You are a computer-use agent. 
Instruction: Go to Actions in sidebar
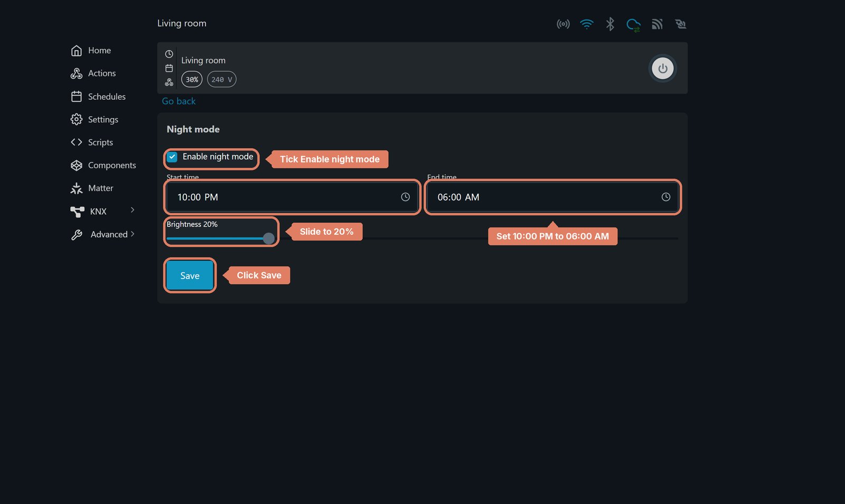pos(93,73)
